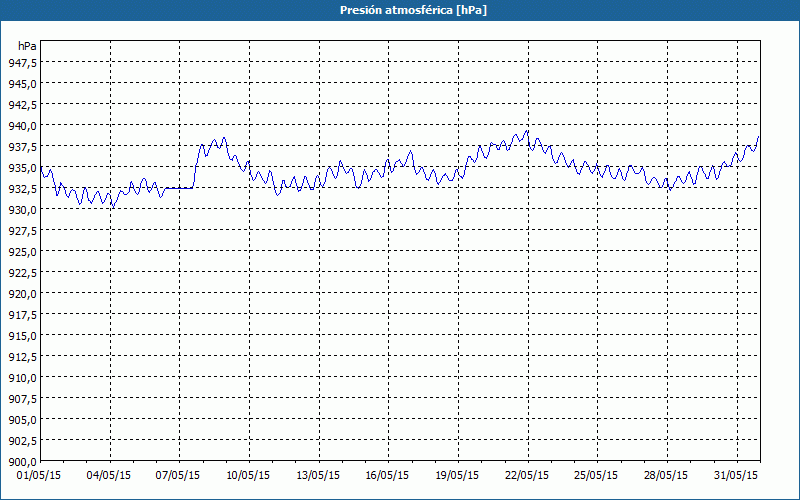The height and width of the screenshot is (500, 800).
Task: Select the 902,5 y-axis label
Action: [22, 440]
